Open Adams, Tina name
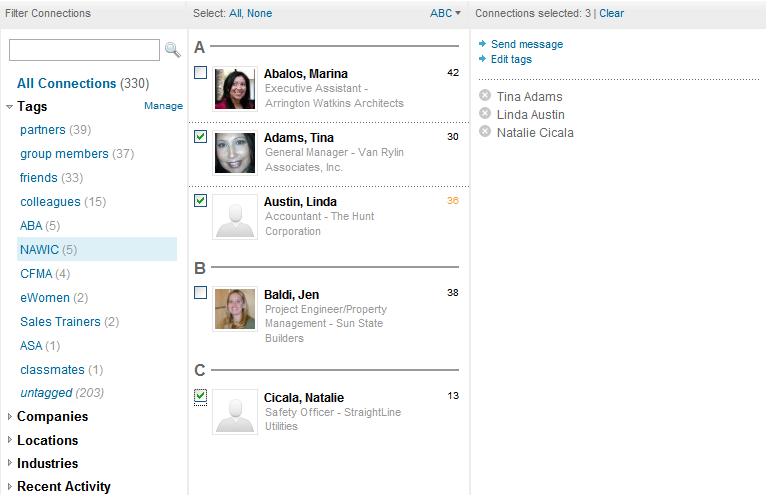This screenshot has width=777, height=500. [x=298, y=137]
